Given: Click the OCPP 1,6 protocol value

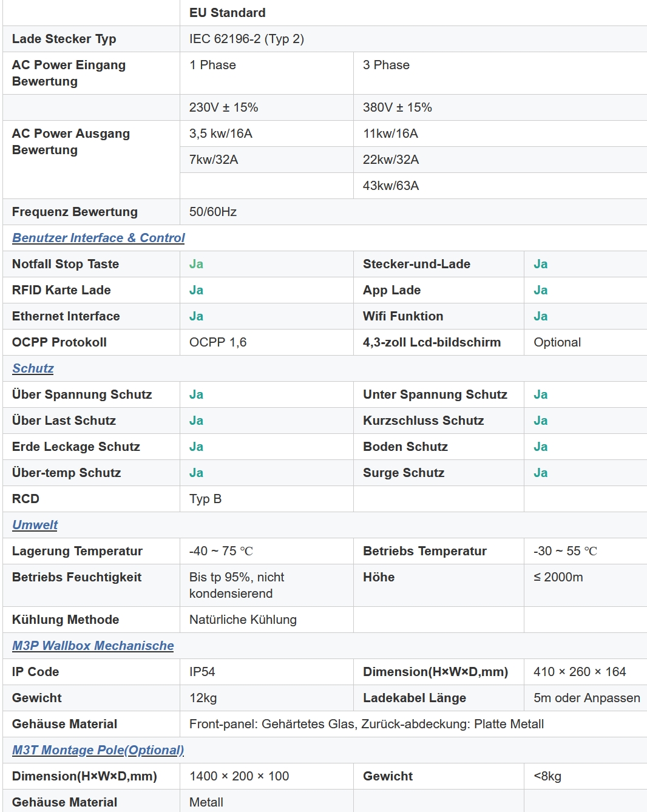Looking at the screenshot, I should click(218, 342).
